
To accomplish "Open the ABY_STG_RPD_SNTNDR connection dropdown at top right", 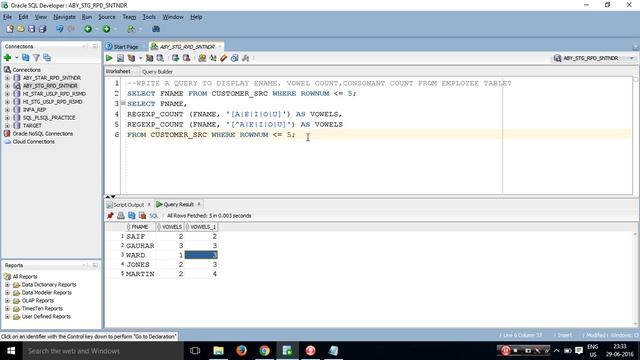I will (x=632, y=58).
